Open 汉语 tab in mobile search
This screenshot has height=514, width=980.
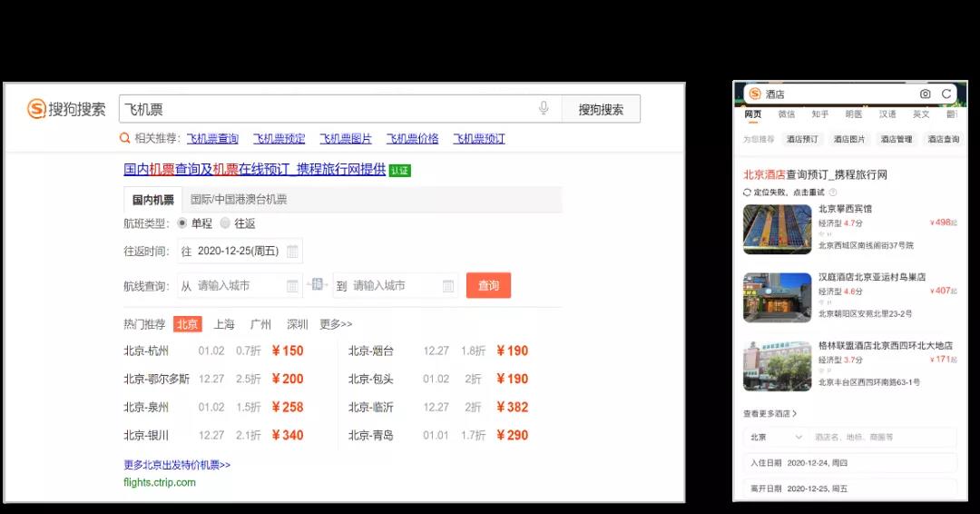(887, 114)
